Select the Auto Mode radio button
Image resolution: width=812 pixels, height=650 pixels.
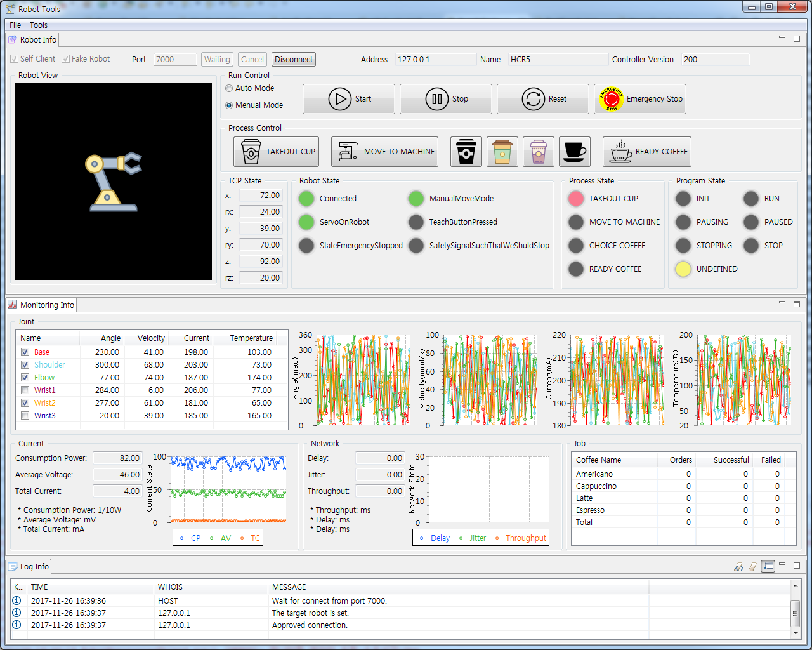point(230,88)
